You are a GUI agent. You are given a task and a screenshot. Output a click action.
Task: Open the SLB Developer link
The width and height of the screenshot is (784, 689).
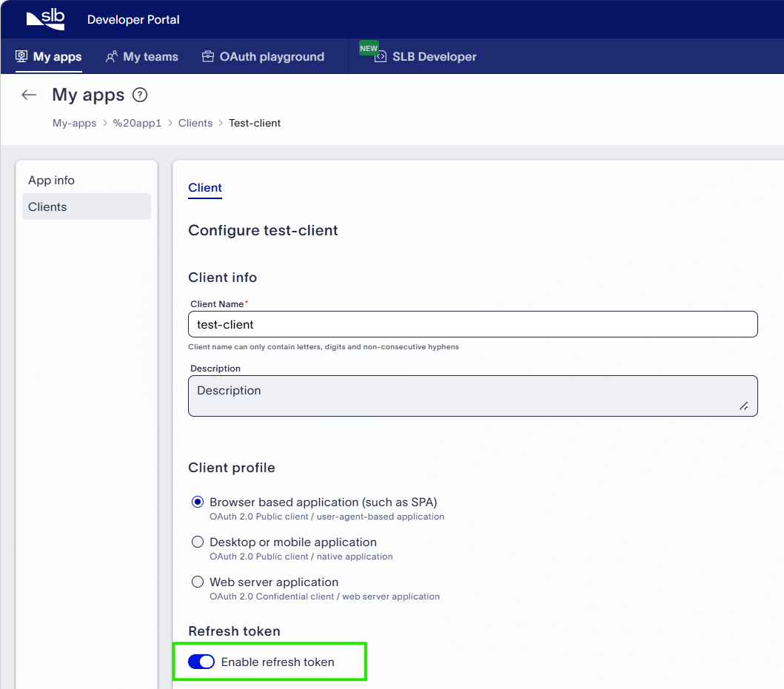(426, 56)
